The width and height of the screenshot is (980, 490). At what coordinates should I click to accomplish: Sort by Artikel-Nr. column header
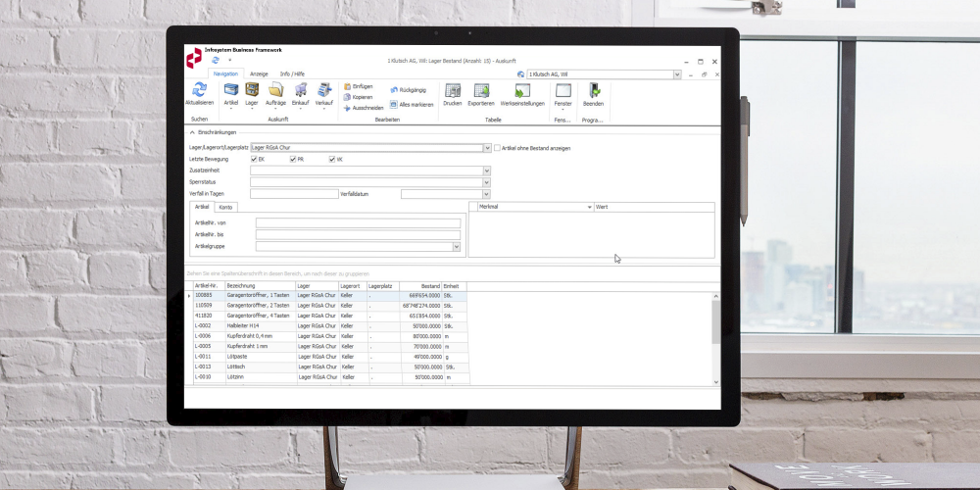pos(209,285)
